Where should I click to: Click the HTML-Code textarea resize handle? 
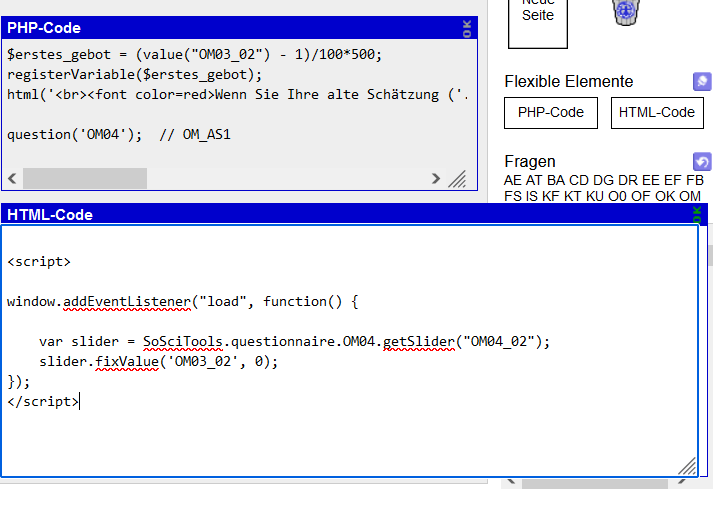[x=687, y=466]
